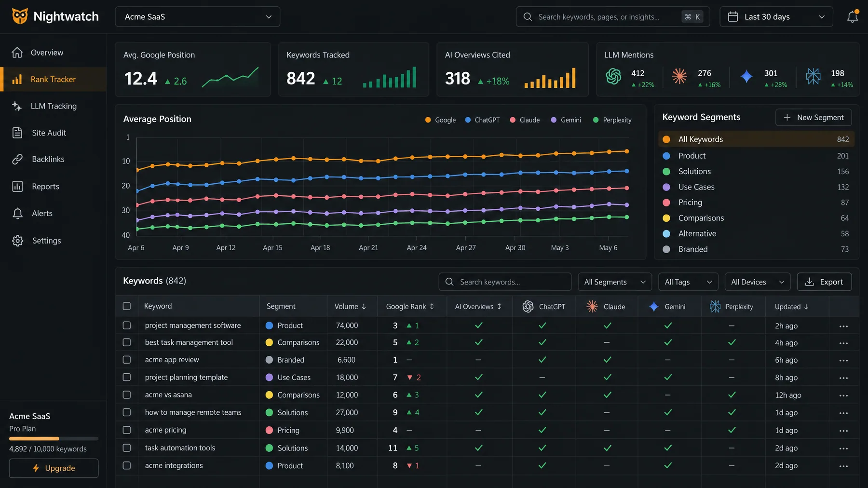
Task: Click the Upgrade plan button
Action: tap(54, 468)
